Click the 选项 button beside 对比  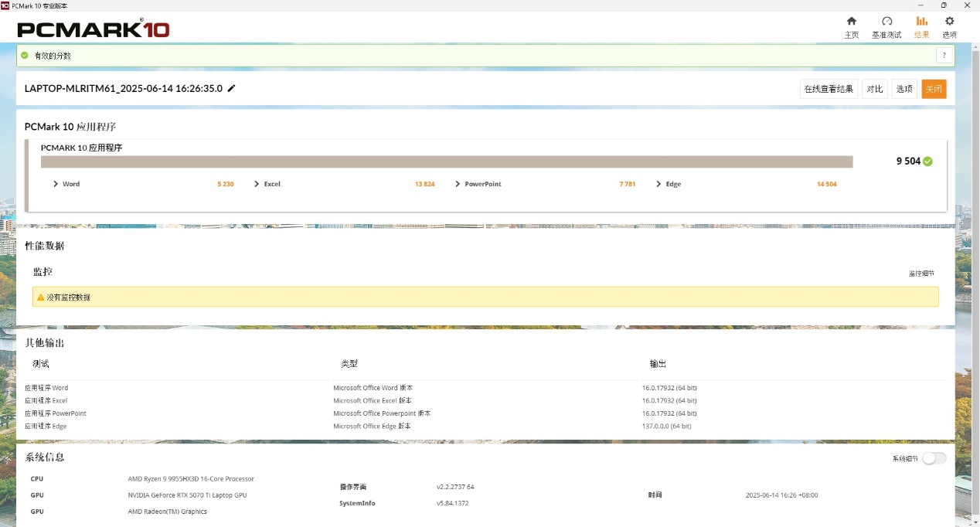click(904, 89)
